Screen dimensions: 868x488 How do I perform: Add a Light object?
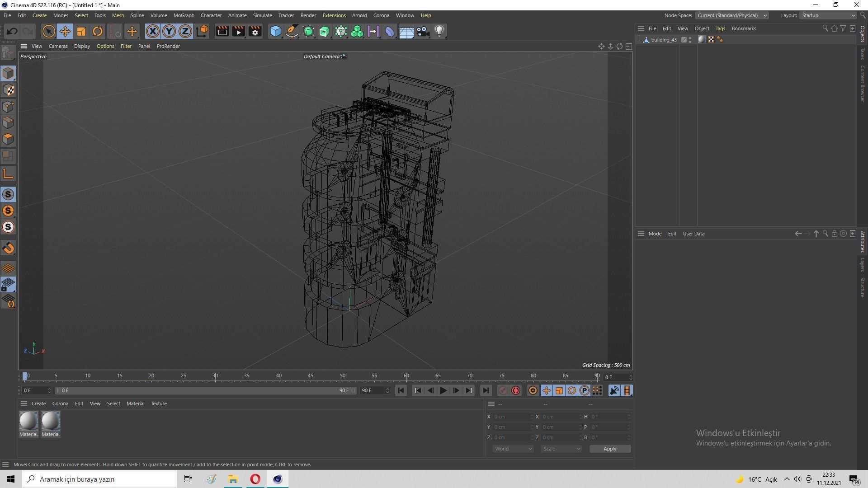point(439,31)
